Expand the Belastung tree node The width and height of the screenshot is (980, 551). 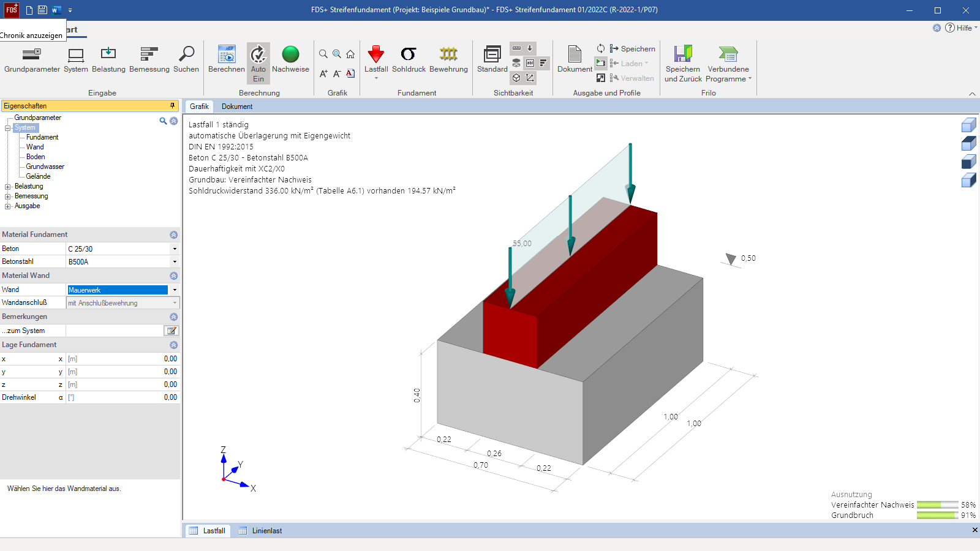click(8, 187)
